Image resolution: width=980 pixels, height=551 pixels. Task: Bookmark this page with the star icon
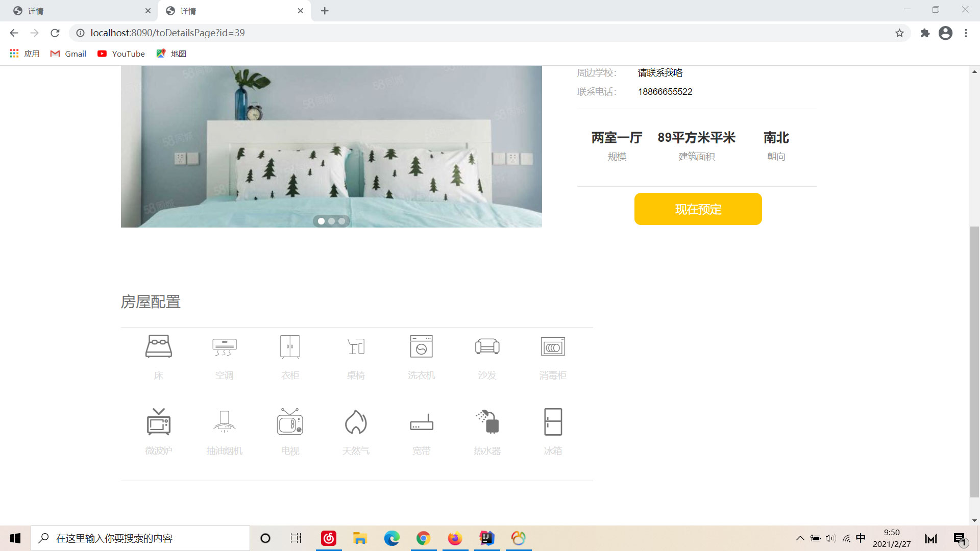click(899, 33)
